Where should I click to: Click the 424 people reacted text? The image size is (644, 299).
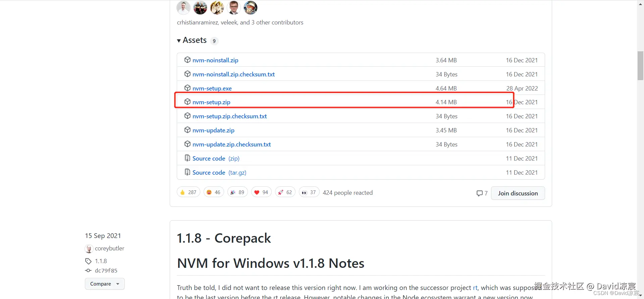coord(347,193)
